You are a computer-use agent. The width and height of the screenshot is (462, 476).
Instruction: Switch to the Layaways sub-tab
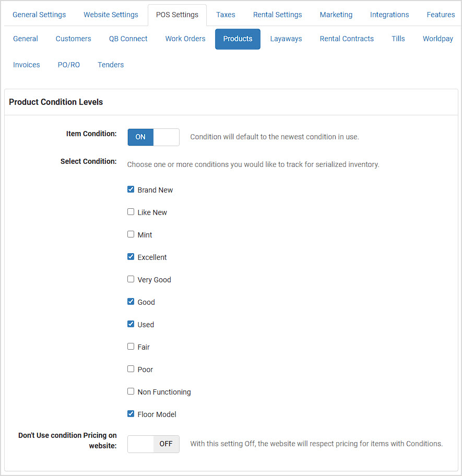tap(286, 39)
